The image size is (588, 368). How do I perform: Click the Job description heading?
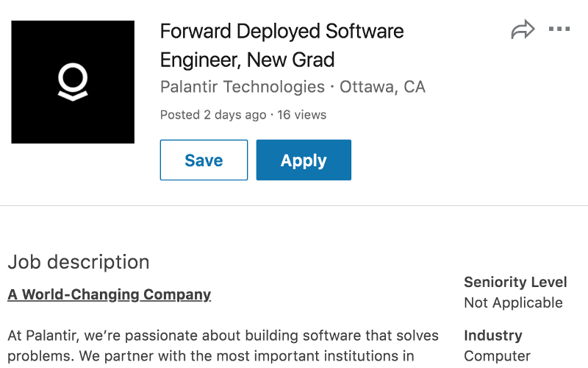point(79,262)
